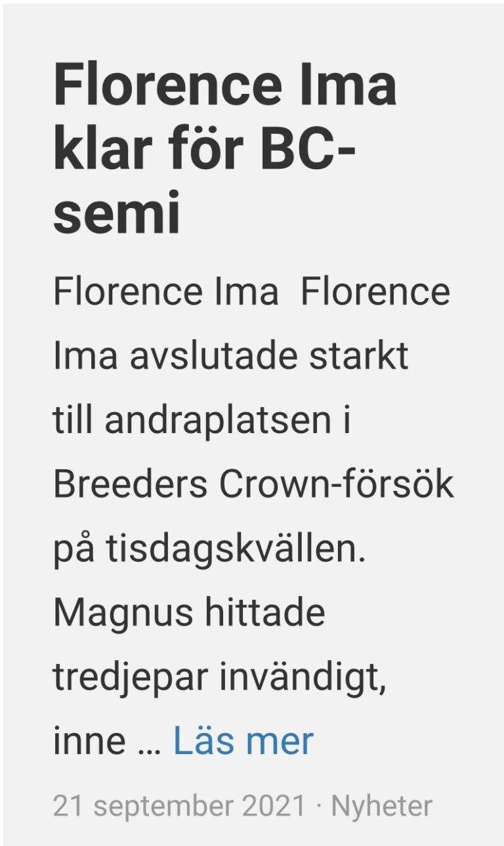
Task: Click the second 'Florence' in the first excerpt line
Action: click(375, 292)
